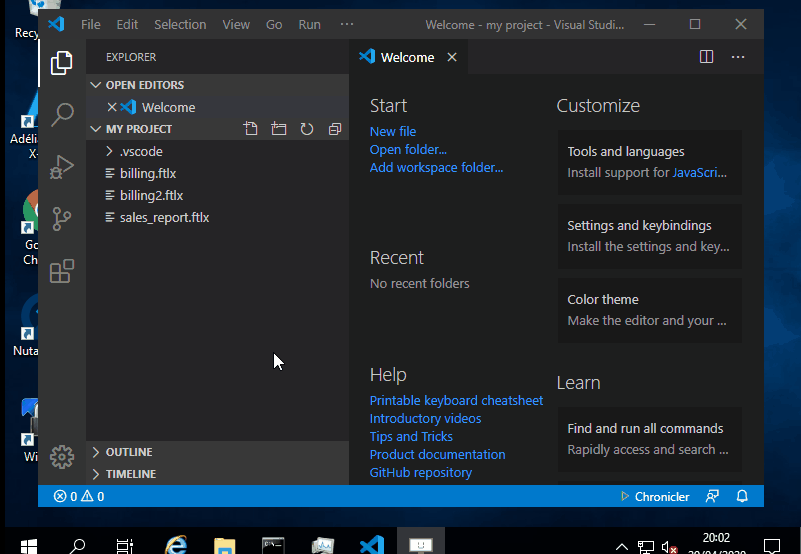The width and height of the screenshot is (801, 554).
Task: Click the muted volume tray icon
Action: (x=669, y=547)
